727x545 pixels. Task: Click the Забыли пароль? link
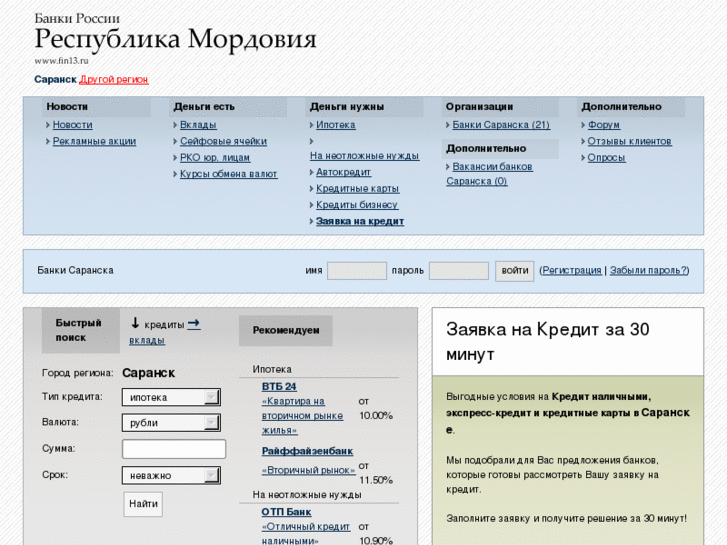(648, 270)
